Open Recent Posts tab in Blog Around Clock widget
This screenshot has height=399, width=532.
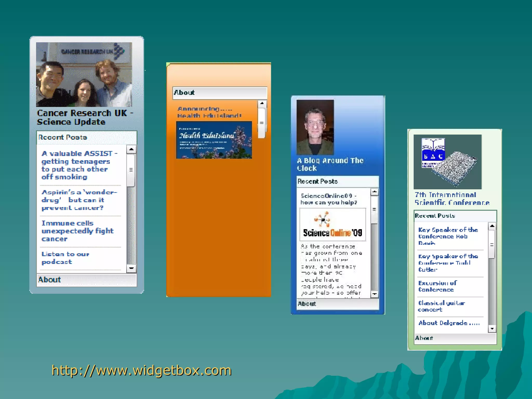point(338,181)
